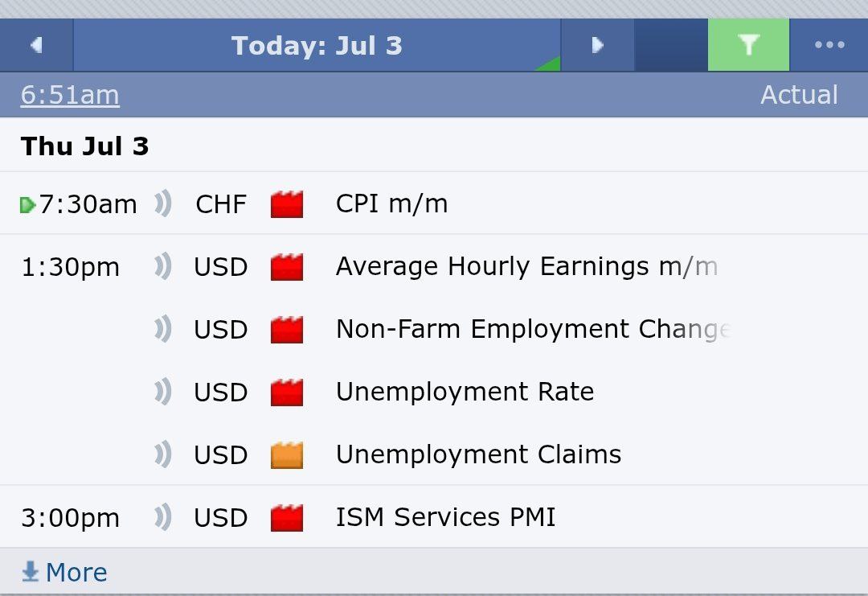
Task: Toggle alert sound icon for ISM Services PMI
Action: (x=163, y=517)
